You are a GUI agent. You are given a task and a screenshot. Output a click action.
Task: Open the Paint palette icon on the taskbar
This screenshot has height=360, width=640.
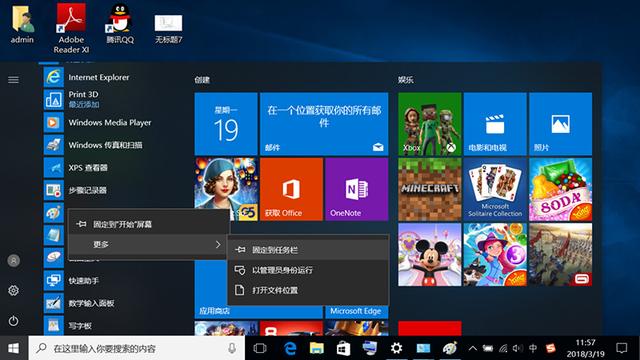click(x=449, y=348)
